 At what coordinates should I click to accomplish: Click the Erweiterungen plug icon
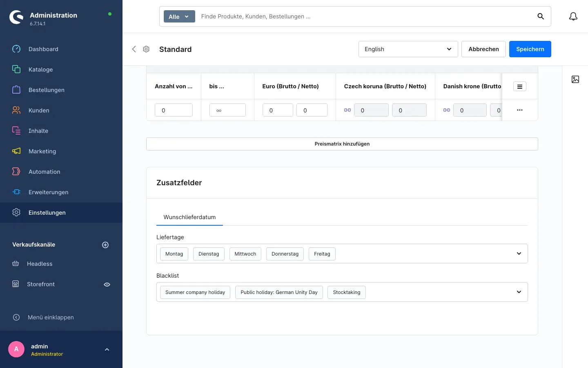coord(16,192)
